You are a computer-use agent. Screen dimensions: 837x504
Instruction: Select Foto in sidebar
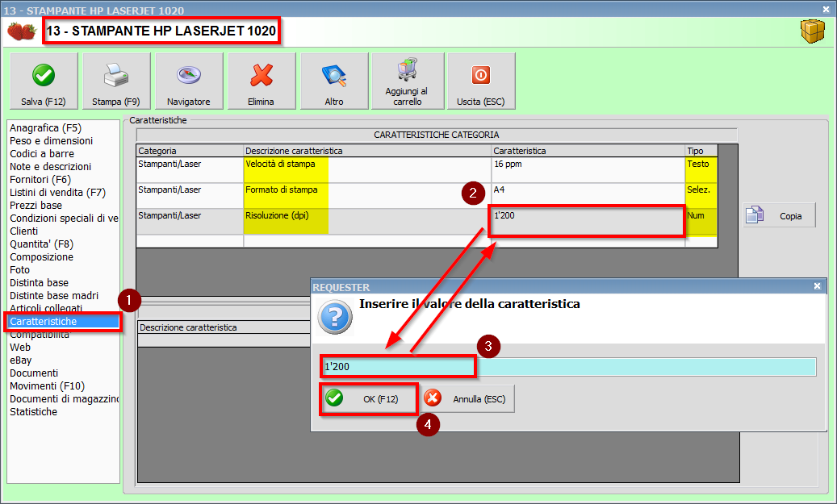click(x=19, y=270)
